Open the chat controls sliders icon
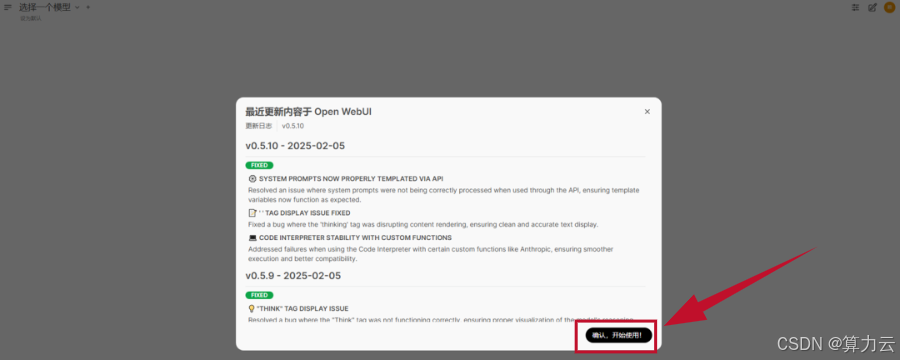Screen dimensions: 900x360 pyautogui.click(x=856, y=7)
